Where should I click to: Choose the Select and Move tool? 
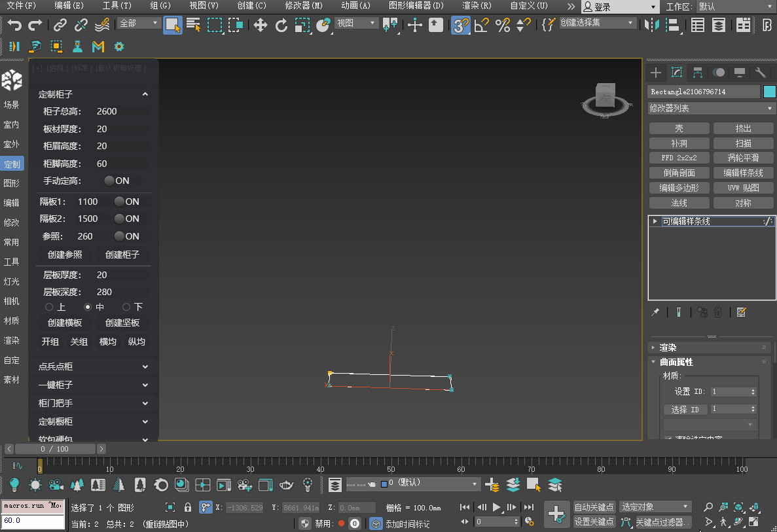(x=260, y=25)
